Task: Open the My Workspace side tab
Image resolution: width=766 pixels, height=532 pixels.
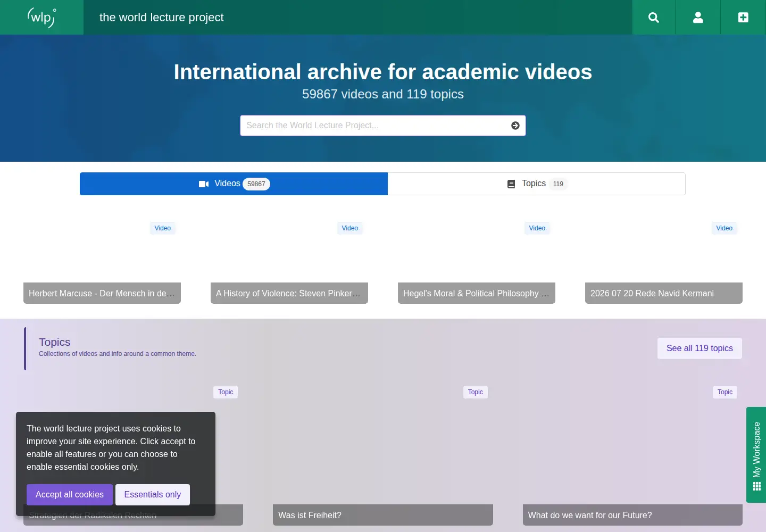Action: coord(756,455)
